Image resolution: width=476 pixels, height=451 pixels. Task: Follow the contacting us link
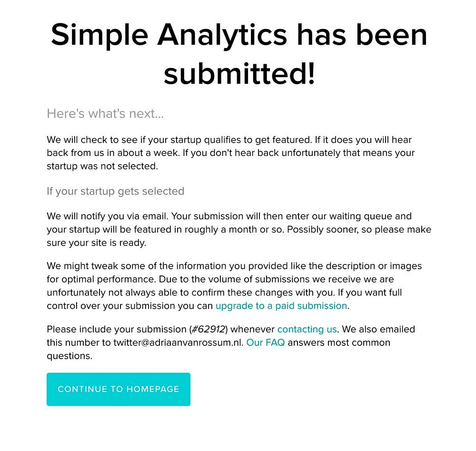pyautogui.click(x=307, y=329)
